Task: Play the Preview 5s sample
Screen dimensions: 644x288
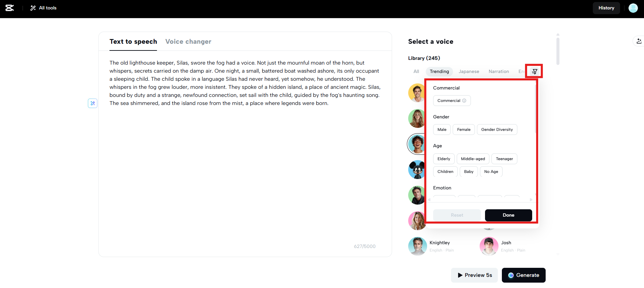Action: click(x=474, y=275)
